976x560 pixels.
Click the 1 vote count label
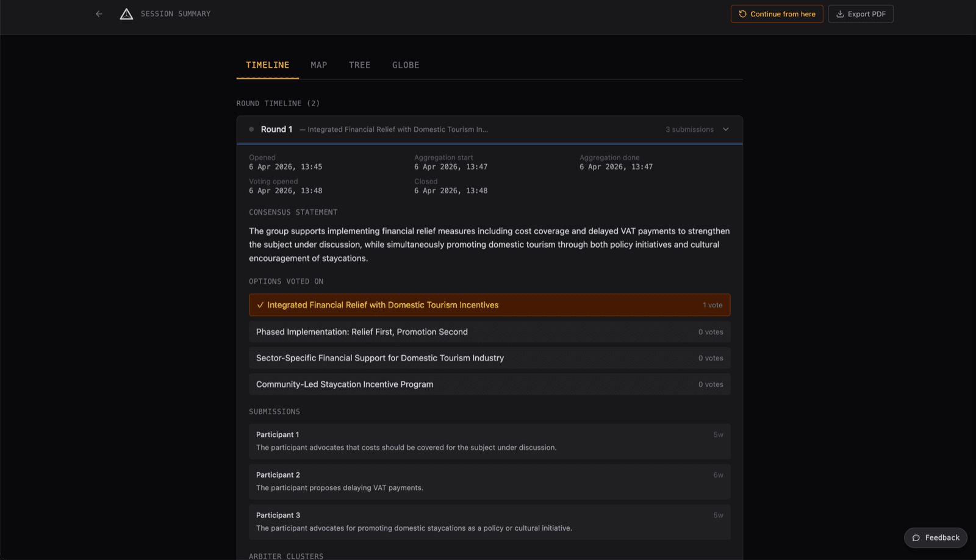[x=712, y=305]
